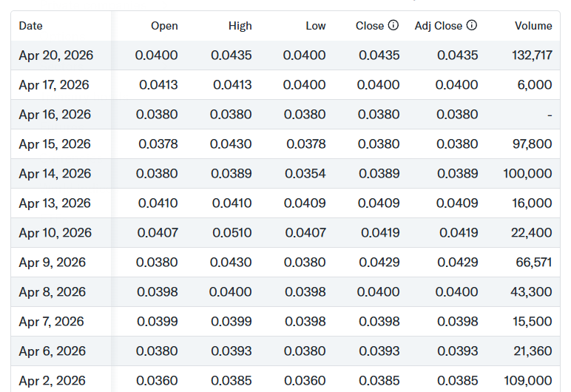Click the Volume column header
This screenshot has width=571, height=392.
533,26
